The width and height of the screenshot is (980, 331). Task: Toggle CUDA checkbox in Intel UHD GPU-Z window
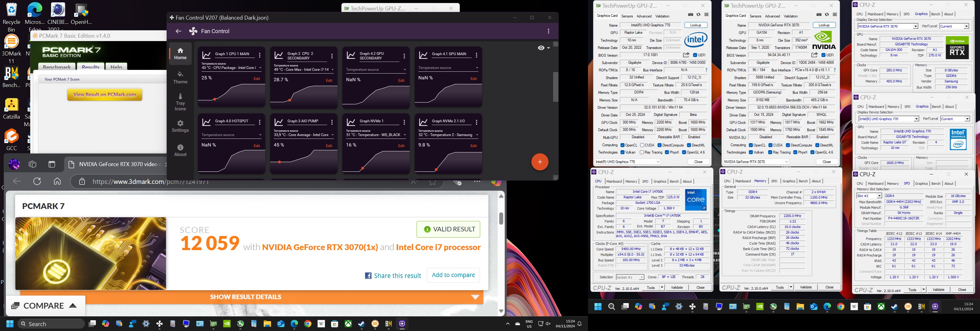[x=642, y=145]
